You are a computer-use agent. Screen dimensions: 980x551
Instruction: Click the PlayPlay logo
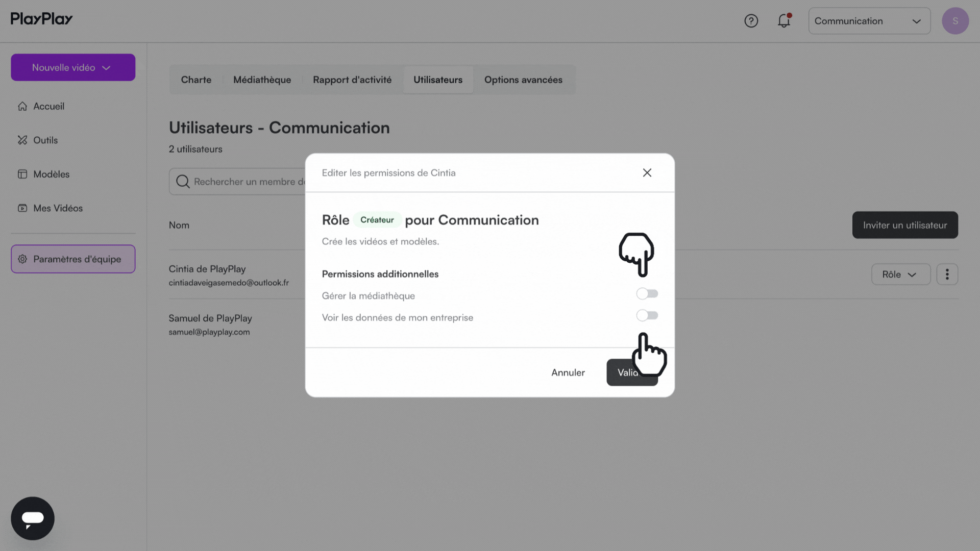coord(41,19)
